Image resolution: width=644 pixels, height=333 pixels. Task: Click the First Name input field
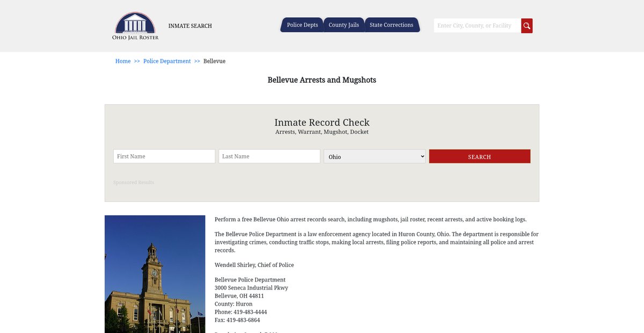click(164, 156)
